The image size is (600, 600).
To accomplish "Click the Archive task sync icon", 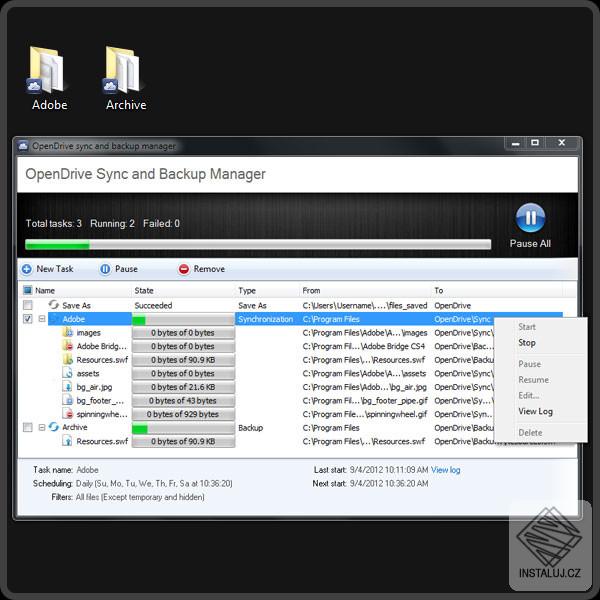I will coord(54,427).
